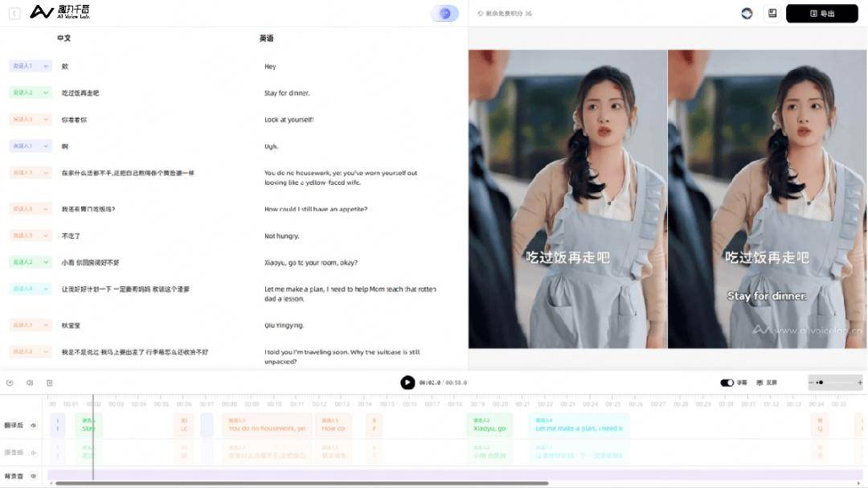This screenshot has width=868, height=488.
Task: Click the save icon beside the export button
Action: [x=772, y=13]
